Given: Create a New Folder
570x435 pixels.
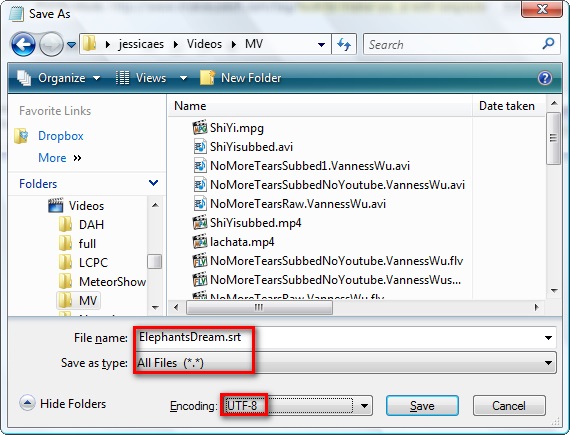Looking at the screenshot, I should tap(241, 78).
